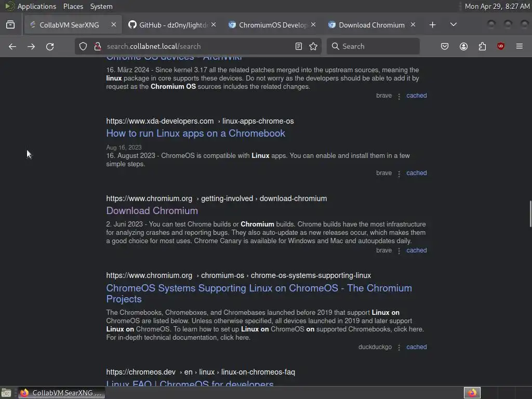This screenshot has width=532, height=399.
Task: Open options dots for ChromeOS Systems result
Action: 399,348
